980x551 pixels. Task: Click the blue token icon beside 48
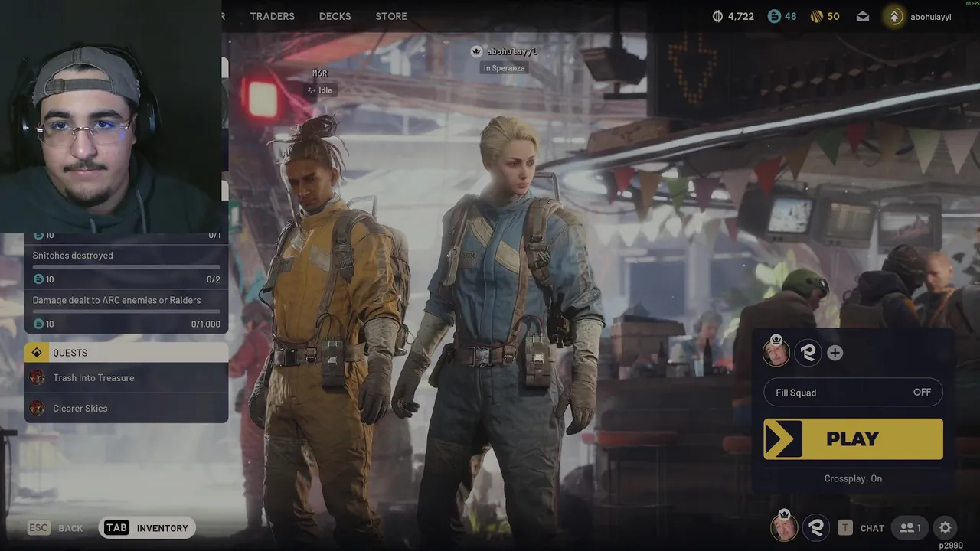[x=774, y=16]
